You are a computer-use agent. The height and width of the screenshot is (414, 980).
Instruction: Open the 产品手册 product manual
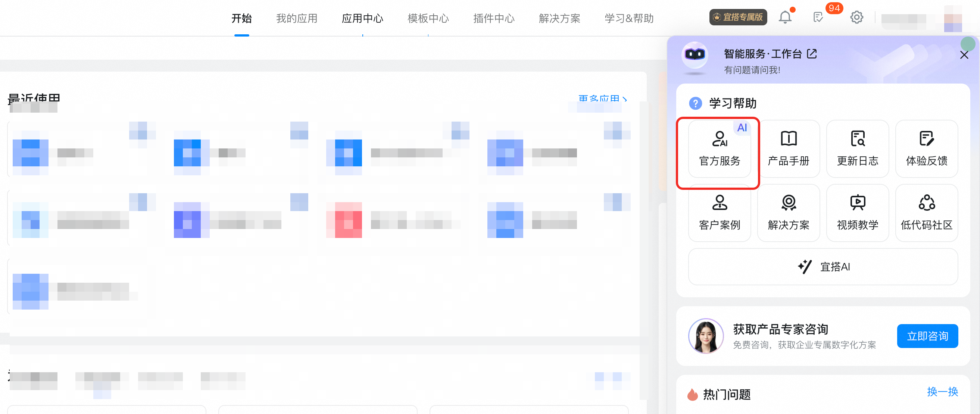click(x=788, y=149)
